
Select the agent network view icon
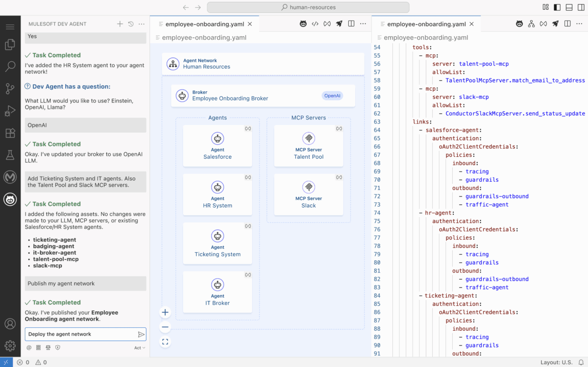531,23
